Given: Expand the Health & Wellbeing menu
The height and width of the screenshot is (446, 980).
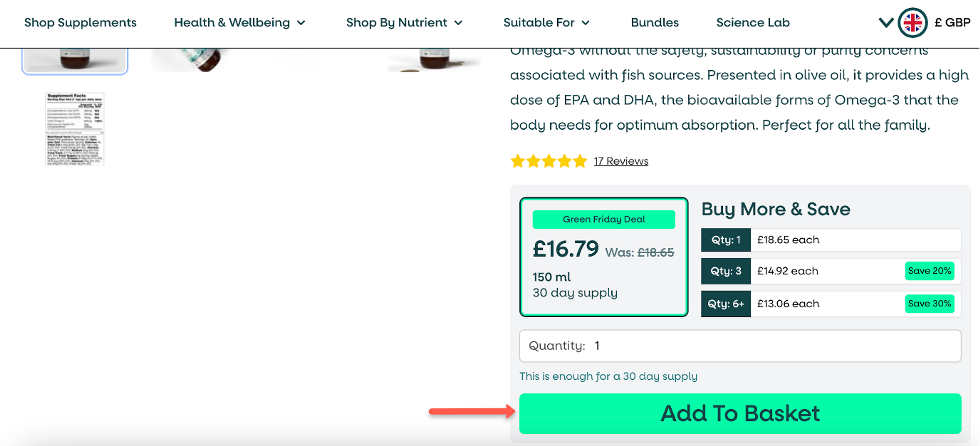Looking at the screenshot, I should click(239, 22).
